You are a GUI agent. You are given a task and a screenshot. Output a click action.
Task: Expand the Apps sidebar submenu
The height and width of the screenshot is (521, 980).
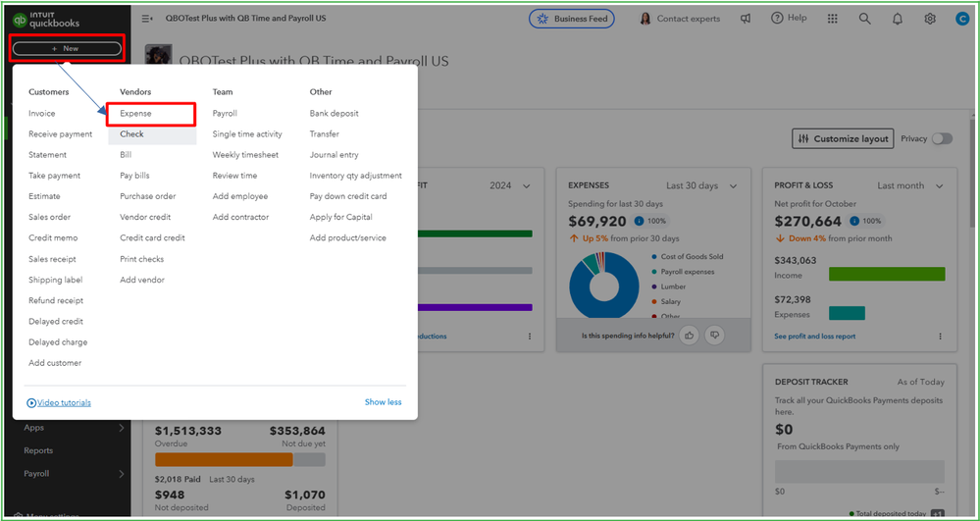coord(122,428)
